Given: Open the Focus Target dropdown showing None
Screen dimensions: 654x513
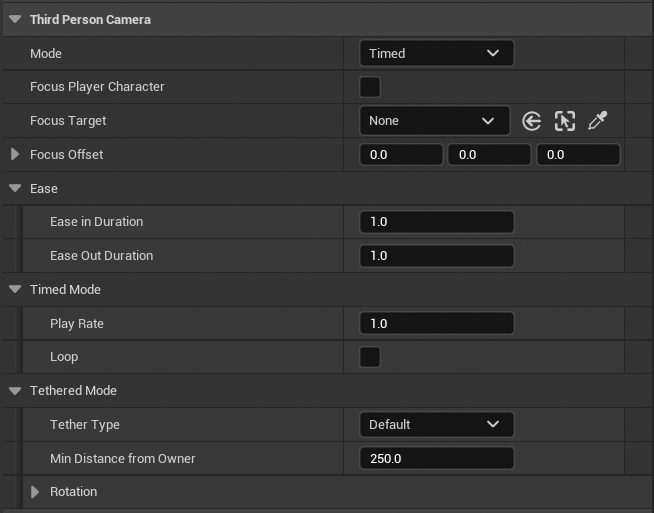Looking at the screenshot, I should click(434, 121).
